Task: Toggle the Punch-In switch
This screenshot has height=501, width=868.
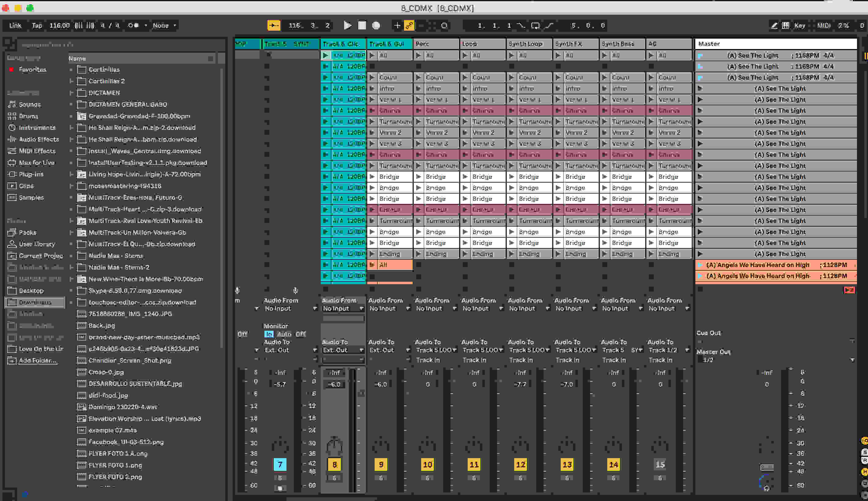Action: (x=521, y=25)
